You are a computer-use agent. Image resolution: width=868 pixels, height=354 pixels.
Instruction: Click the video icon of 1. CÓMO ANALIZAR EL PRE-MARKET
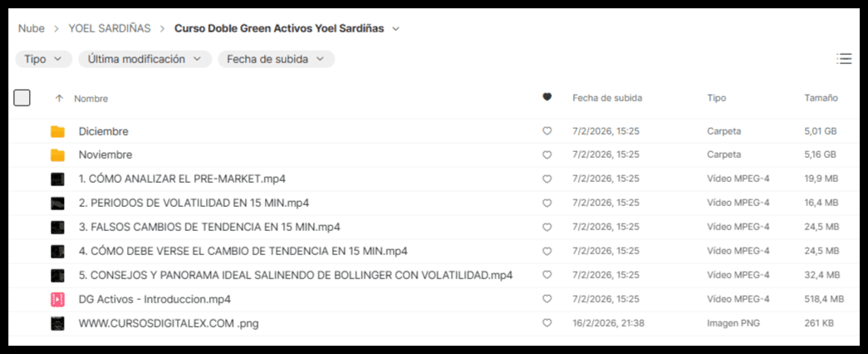point(57,179)
